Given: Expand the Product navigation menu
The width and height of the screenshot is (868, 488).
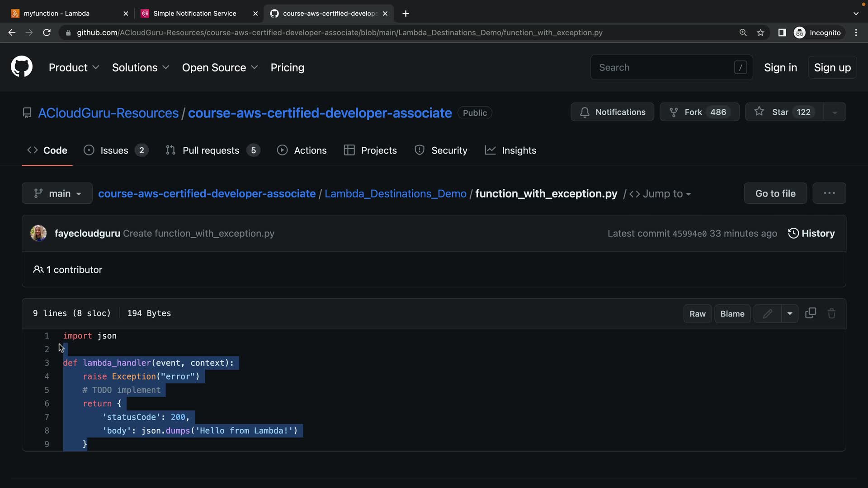Looking at the screenshot, I should point(74,67).
